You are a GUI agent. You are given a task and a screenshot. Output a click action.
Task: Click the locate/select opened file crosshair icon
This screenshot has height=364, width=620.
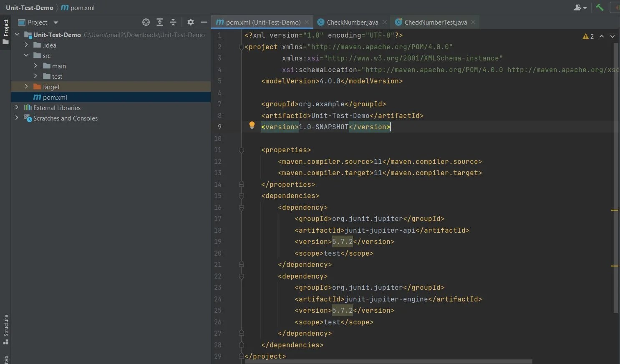(146, 23)
